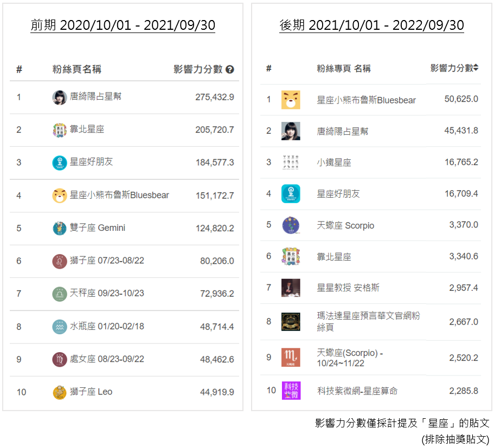Select 瑪法達星座預言華文官網粉絲頁 name
494x448 pixels.
tap(368, 321)
